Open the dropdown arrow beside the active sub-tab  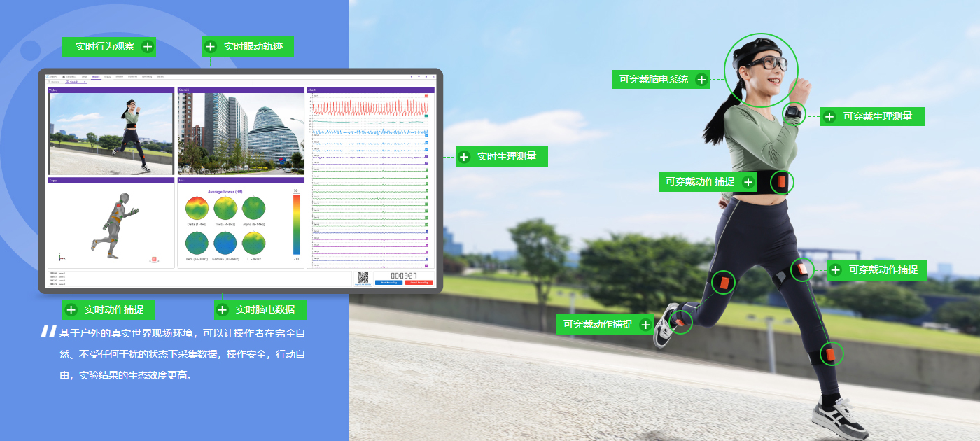point(85,82)
